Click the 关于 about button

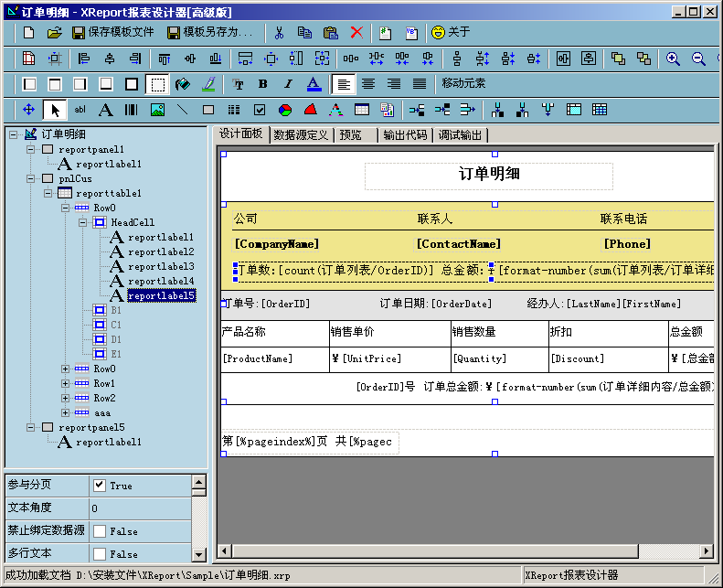tap(451, 32)
